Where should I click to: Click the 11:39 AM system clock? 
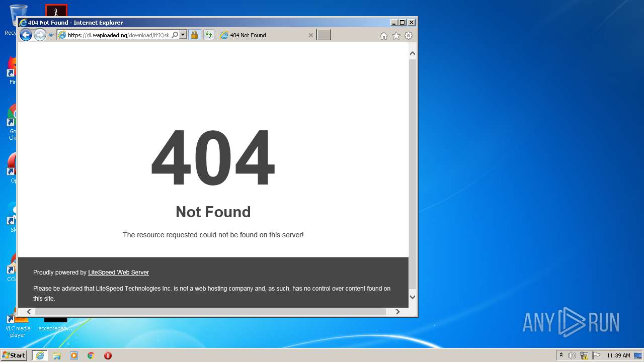click(x=618, y=355)
